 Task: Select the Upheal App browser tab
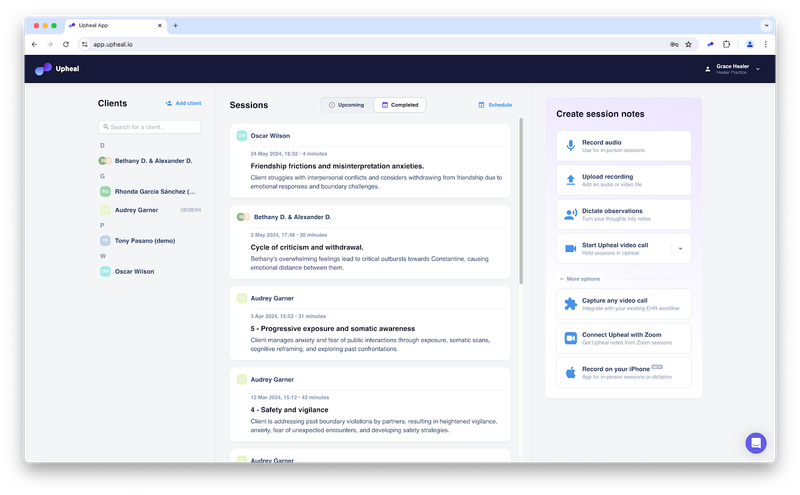[x=114, y=26]
